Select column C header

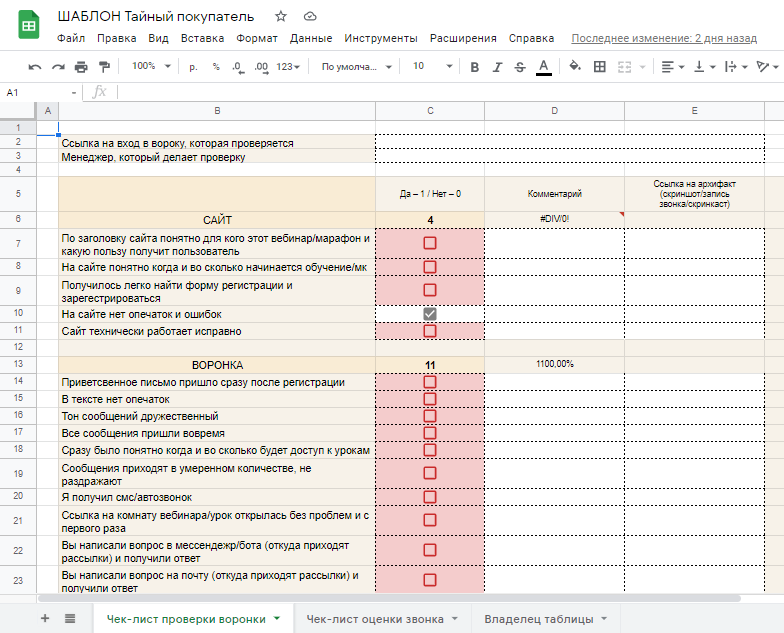point(430,110)
